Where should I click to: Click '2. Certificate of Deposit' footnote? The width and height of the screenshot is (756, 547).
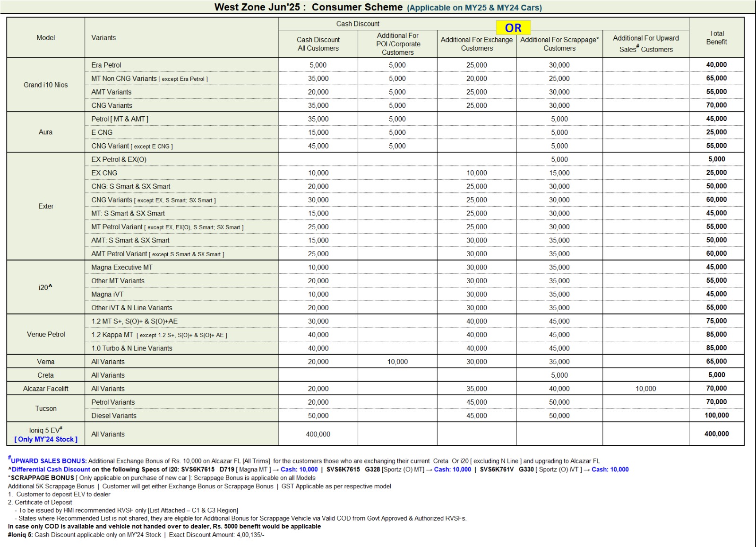(x=40, y=503)
